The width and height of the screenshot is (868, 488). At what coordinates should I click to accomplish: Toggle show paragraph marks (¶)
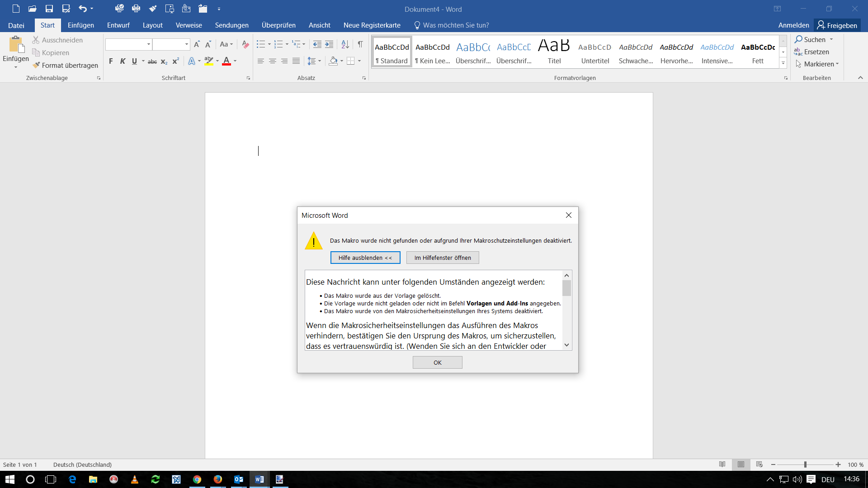click(x=360, y=44)
